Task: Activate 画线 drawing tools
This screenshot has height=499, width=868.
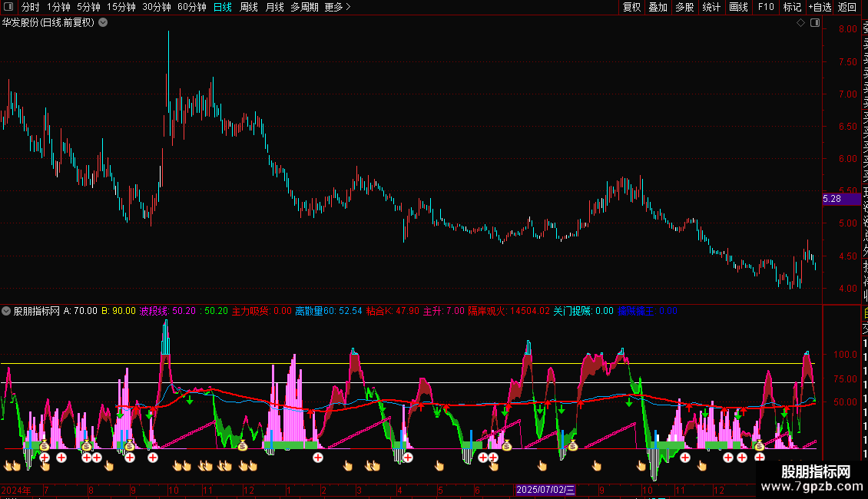Action: [x=738, y=7]
